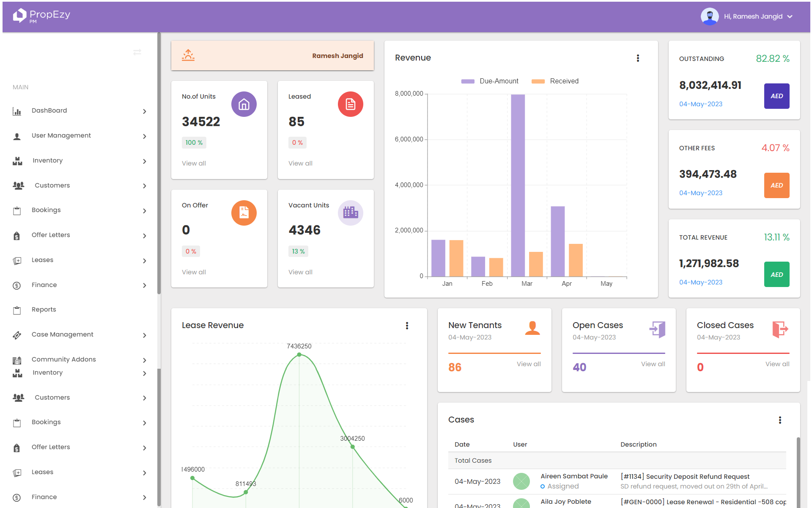Click the Vacant Units building icon

351,213
